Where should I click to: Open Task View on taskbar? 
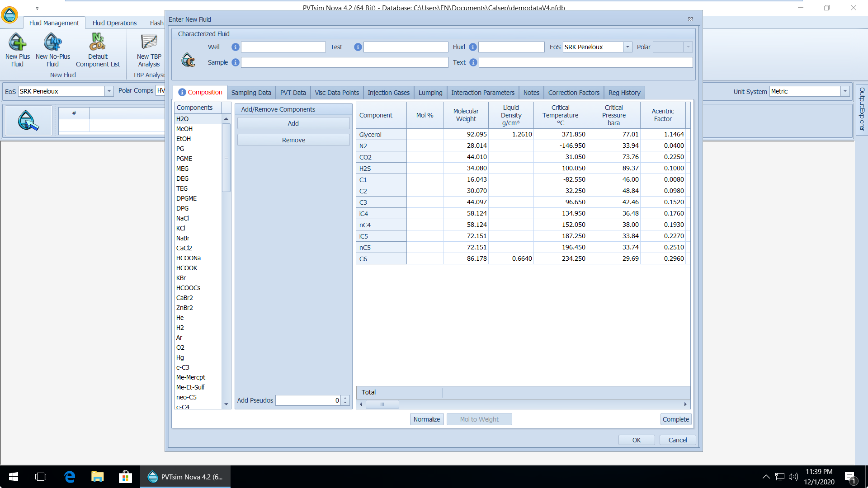coord(41,477)
